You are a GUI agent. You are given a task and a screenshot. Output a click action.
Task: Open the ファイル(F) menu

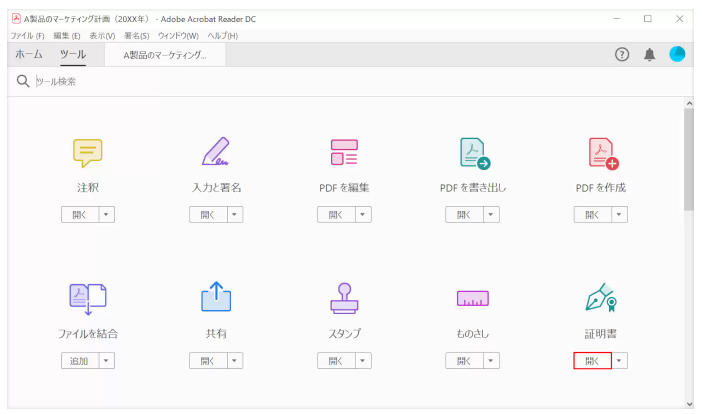(x=27, y=36)
